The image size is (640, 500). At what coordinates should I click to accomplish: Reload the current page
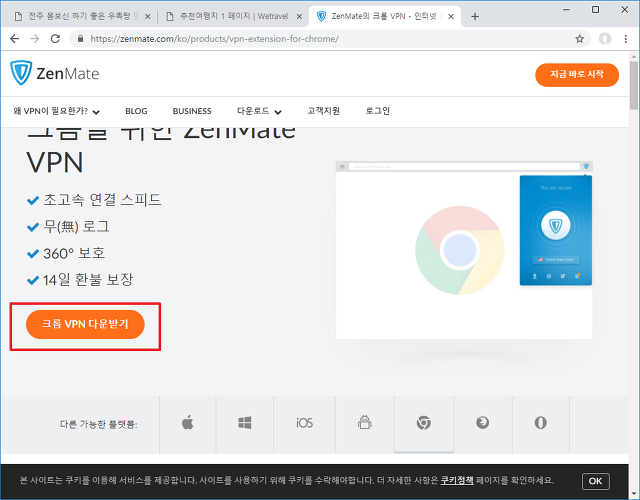tap(55, 39)
